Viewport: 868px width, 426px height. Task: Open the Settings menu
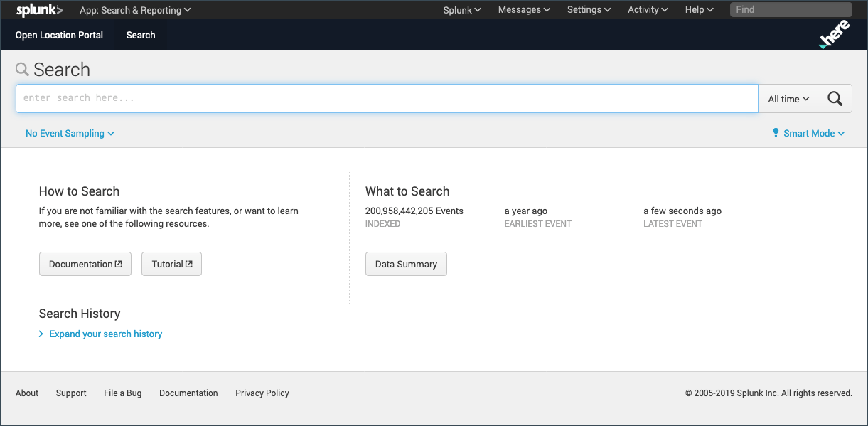(x=589, y=9)
